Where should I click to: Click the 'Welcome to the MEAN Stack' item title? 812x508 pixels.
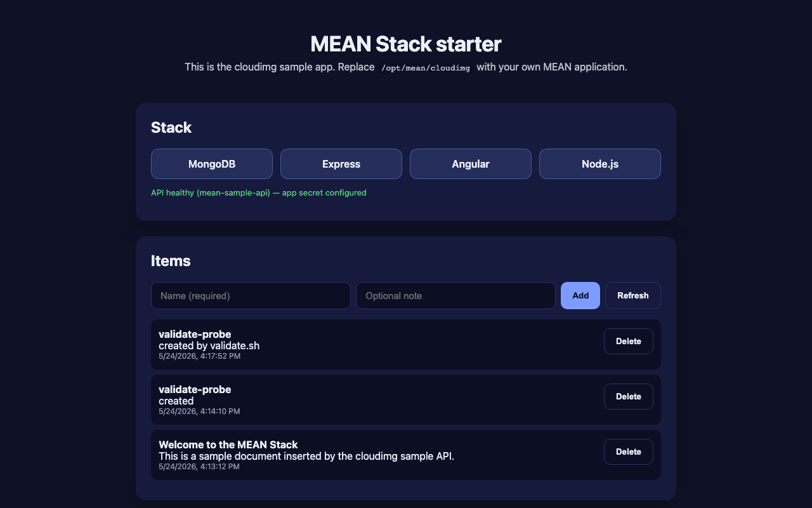[x=228, y=444]
